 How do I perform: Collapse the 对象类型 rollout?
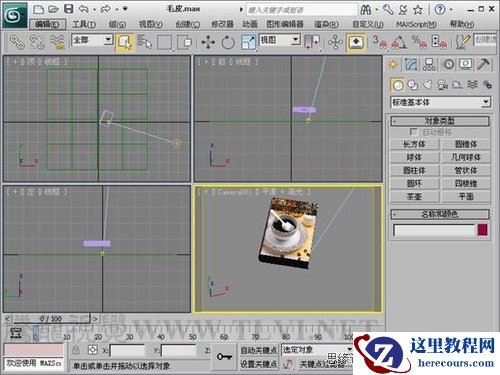pos(440,121)
